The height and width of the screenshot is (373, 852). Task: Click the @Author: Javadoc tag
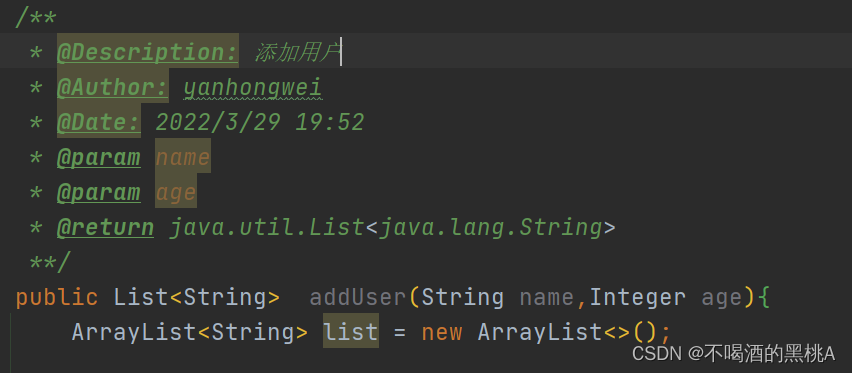pos(113,88)
